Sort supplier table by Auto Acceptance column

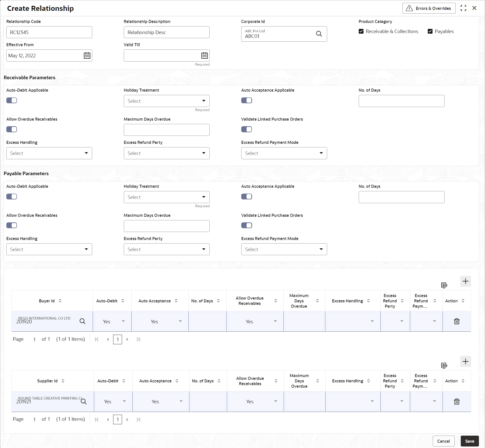177,381
